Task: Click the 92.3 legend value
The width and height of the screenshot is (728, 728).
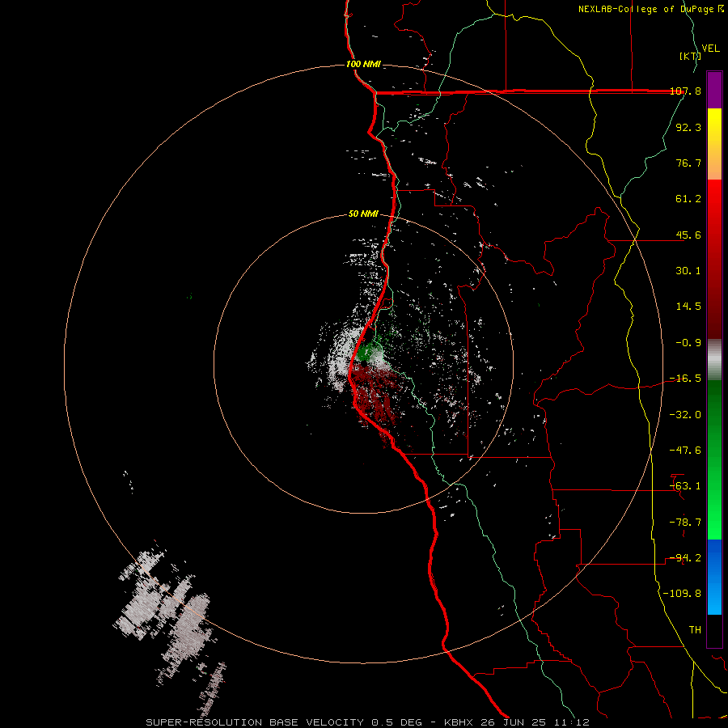Action: pyautogui.click(x=688, y=127)
